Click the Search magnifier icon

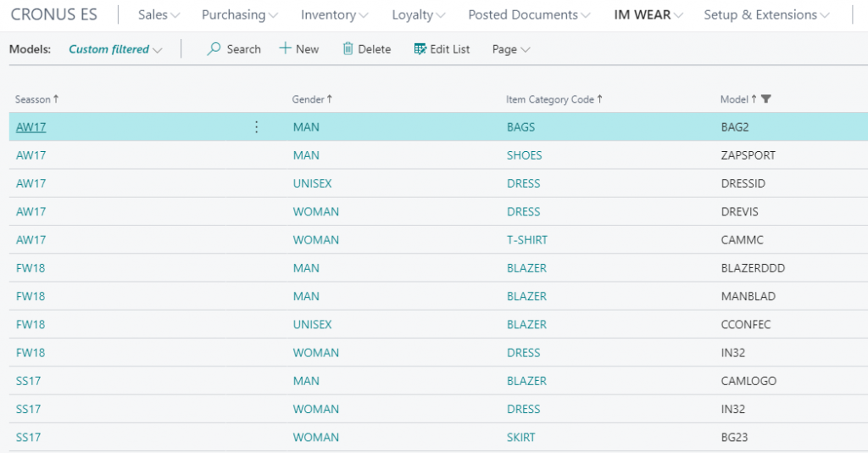tap(214, 48)
